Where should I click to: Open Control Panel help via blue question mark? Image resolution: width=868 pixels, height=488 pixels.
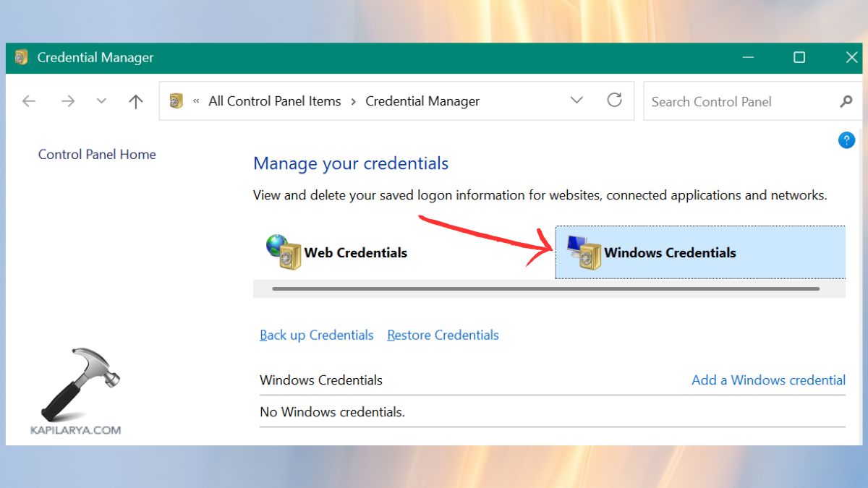846,140
